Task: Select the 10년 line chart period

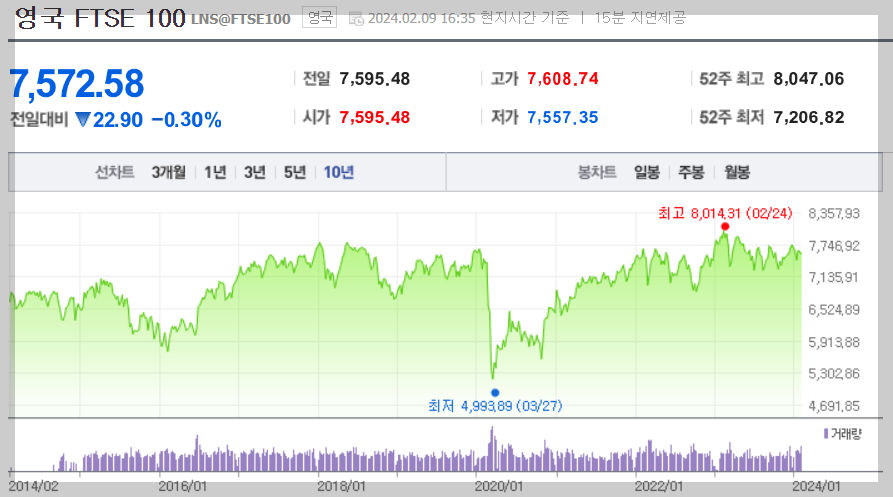Action: point(339,172)
